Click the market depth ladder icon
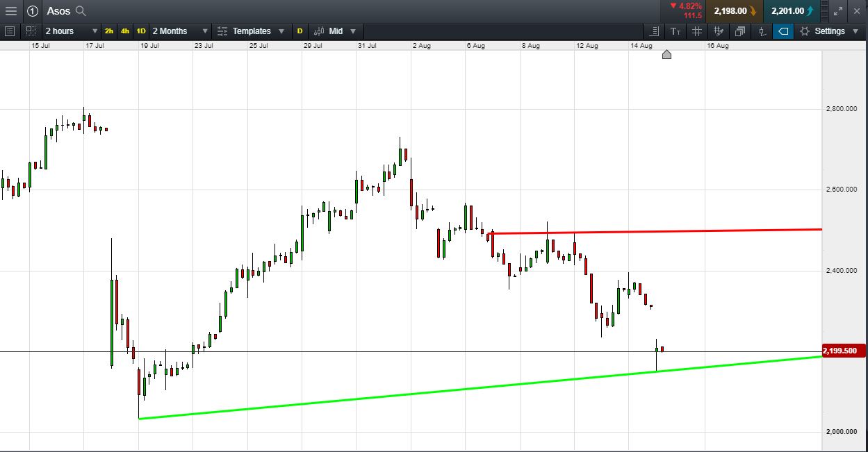Viewport: 868px width, 452px height. coord(824,10)
